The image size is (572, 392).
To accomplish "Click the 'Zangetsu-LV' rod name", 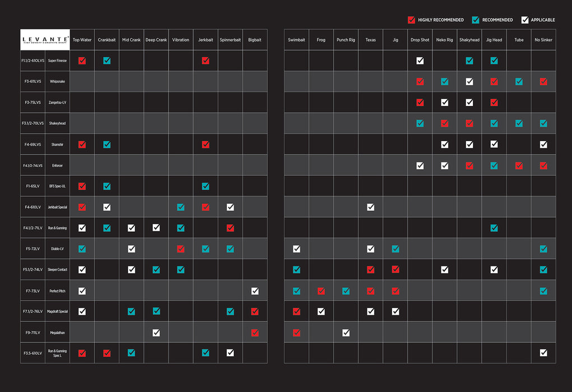I will (57, 102).
